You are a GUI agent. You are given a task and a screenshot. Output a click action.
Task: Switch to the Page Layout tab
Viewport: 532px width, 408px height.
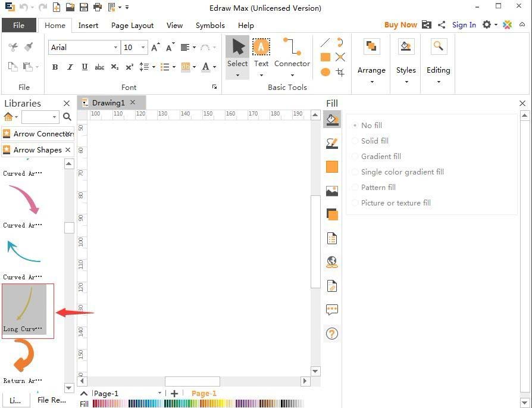[x=132, y=26]
